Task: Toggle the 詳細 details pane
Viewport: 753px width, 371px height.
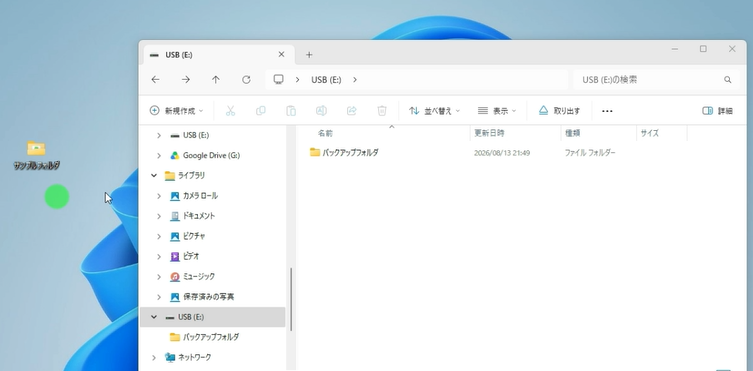Action: (x=717, y=111)
